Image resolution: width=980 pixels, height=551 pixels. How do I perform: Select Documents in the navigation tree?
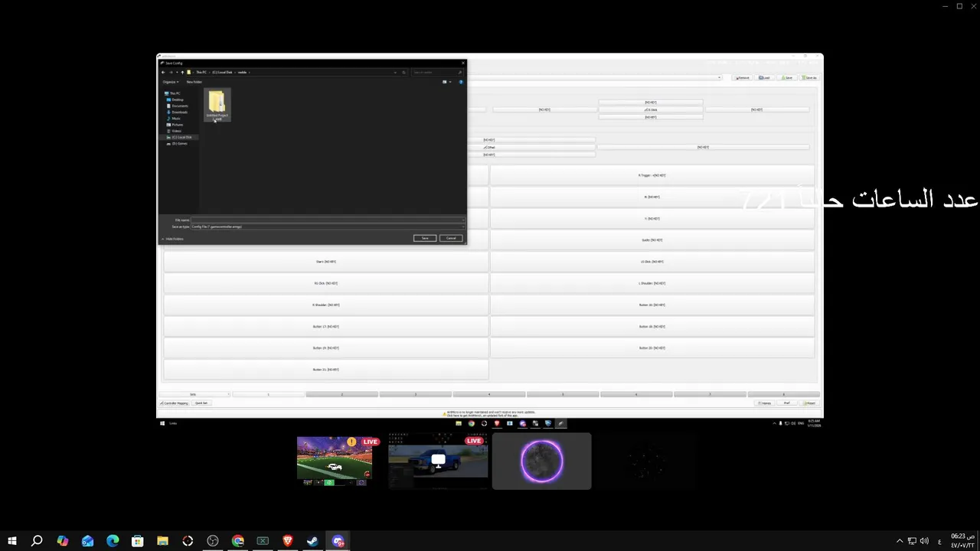point(179,106)
